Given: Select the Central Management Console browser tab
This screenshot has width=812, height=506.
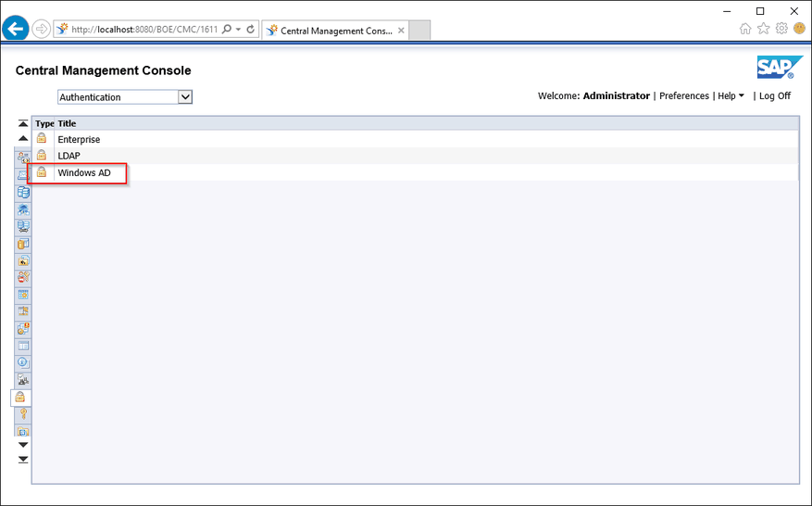Looking at the screenshot, I should click(x=335, y=31).
